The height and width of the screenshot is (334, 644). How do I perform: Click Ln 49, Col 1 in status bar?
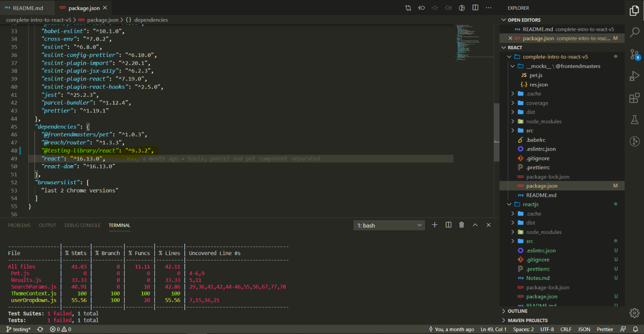[493, 330]
